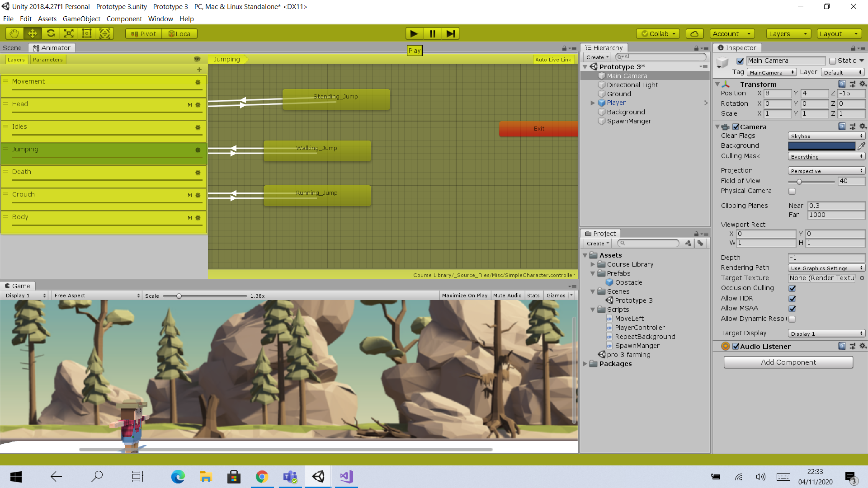The image size is (868, 488).
Task: Click the Add Component button
Action: (x=788, y=362)
